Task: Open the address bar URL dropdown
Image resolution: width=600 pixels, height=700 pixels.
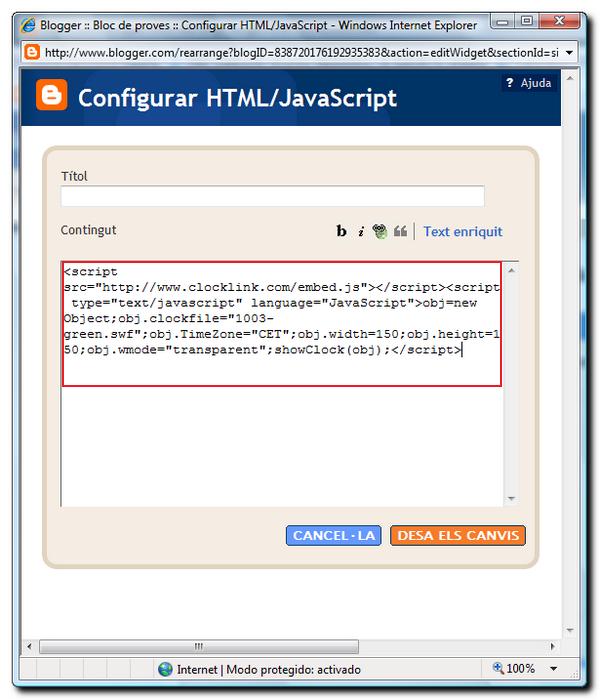Action: [569, 52]
